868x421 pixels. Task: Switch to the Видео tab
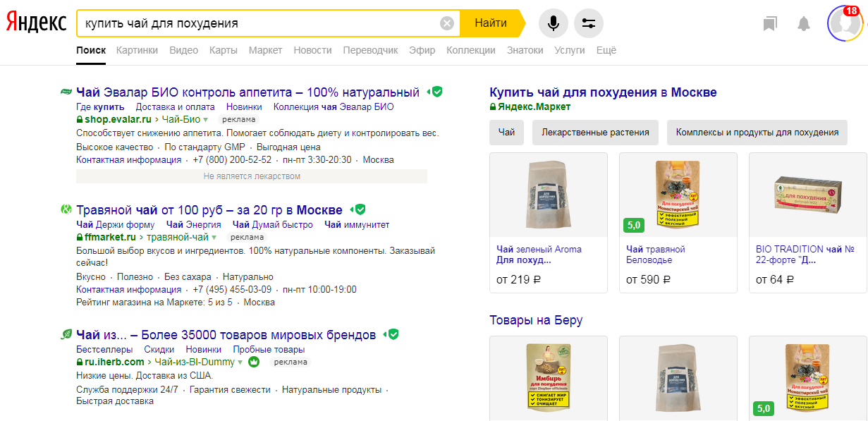pyautogui.click(x=183, y=50)
